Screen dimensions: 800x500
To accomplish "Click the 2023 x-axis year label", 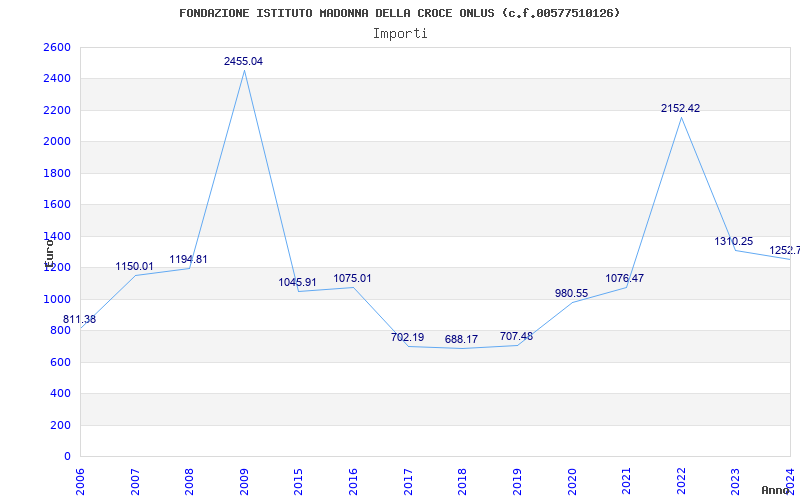I will click(x=735, y=481).
